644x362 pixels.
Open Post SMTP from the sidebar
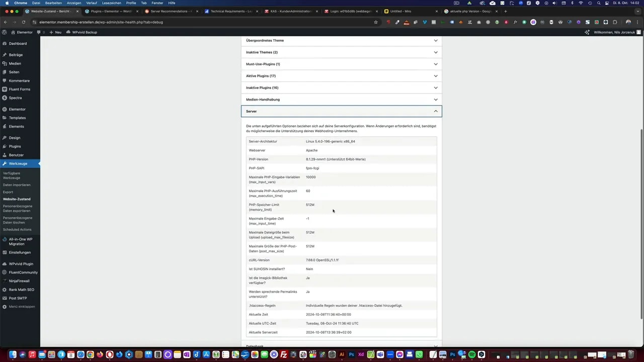(18, 298)
